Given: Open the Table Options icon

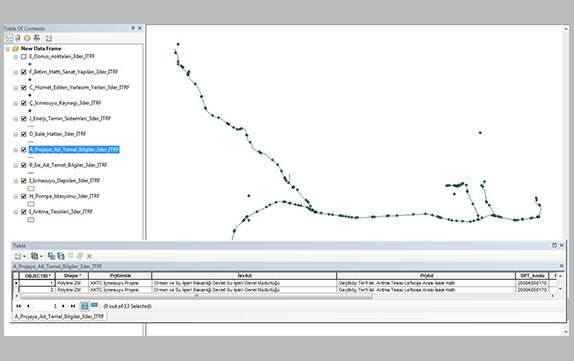Looking at the screenshot, I should [x=17, y=256].
